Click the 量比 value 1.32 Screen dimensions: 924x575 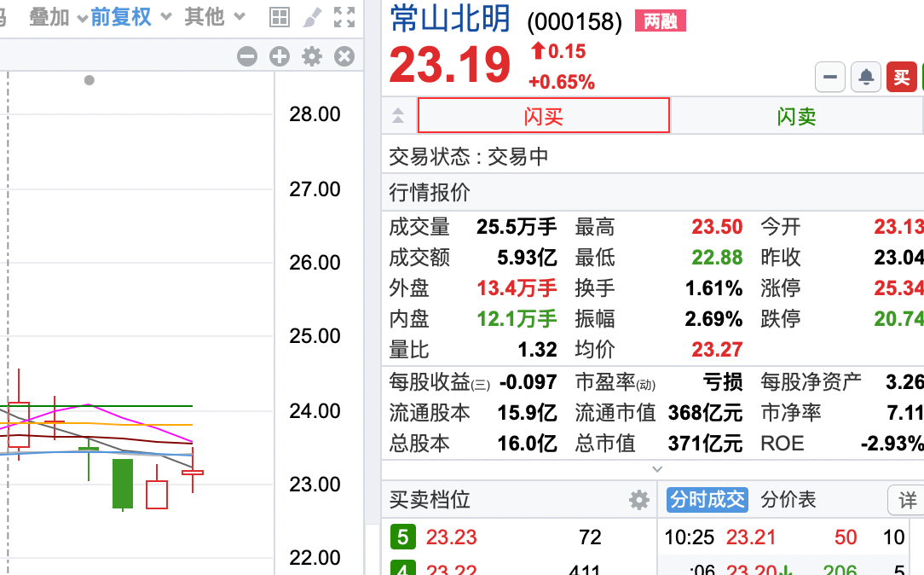[x=537, y=350]
